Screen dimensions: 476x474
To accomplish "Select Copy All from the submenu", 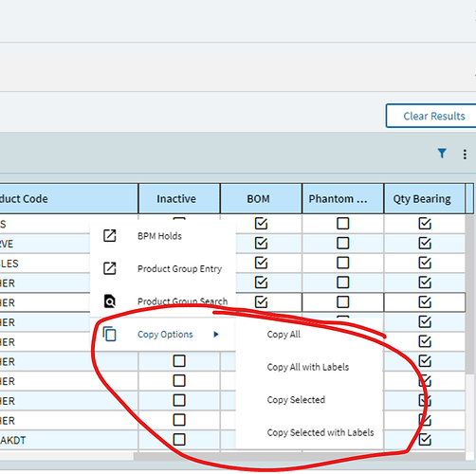I will pyautogui.click(x=284, y=335).
